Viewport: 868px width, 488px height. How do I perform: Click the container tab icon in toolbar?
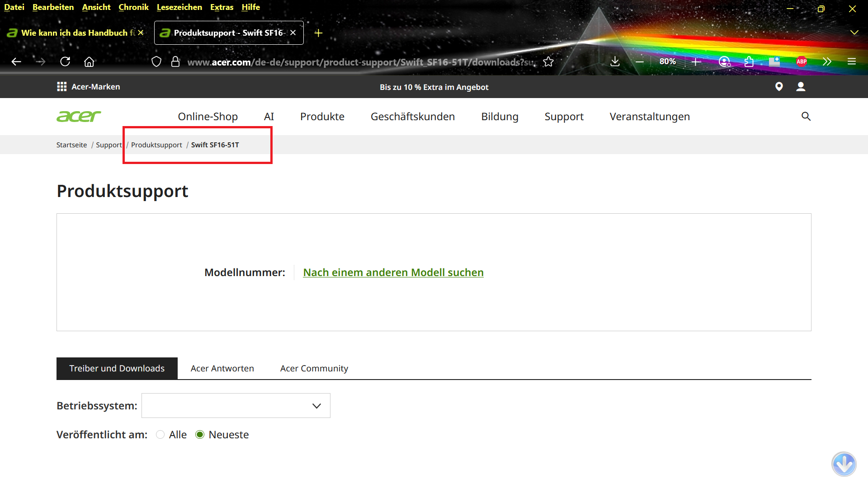774,62
